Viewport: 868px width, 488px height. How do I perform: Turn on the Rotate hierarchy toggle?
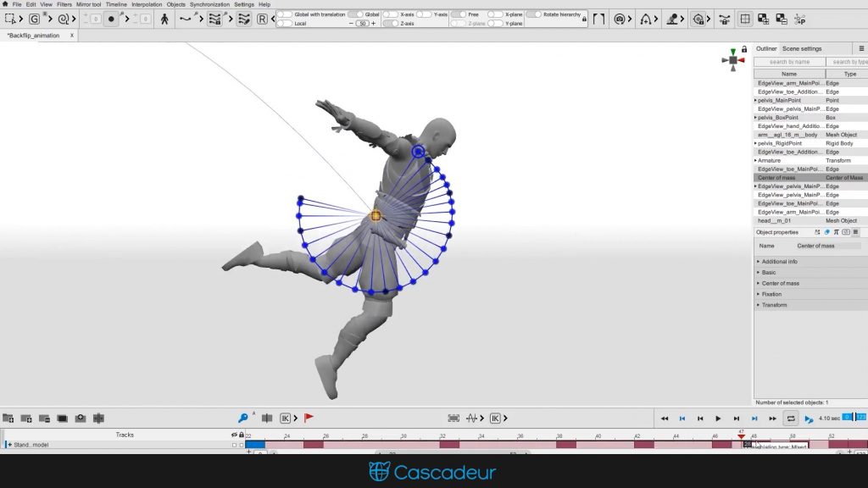(532, 14)
